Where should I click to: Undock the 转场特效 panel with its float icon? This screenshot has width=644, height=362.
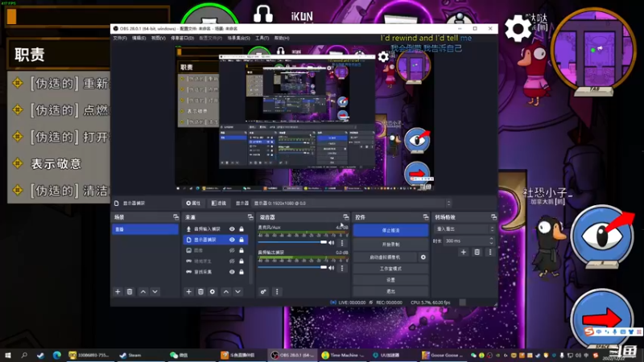[493, 216]
